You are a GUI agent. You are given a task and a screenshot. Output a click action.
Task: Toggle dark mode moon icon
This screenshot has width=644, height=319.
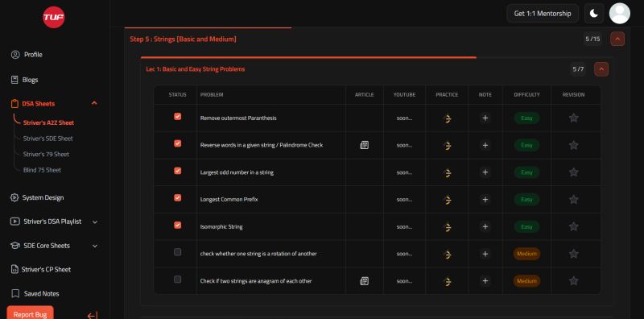(594, 14)
